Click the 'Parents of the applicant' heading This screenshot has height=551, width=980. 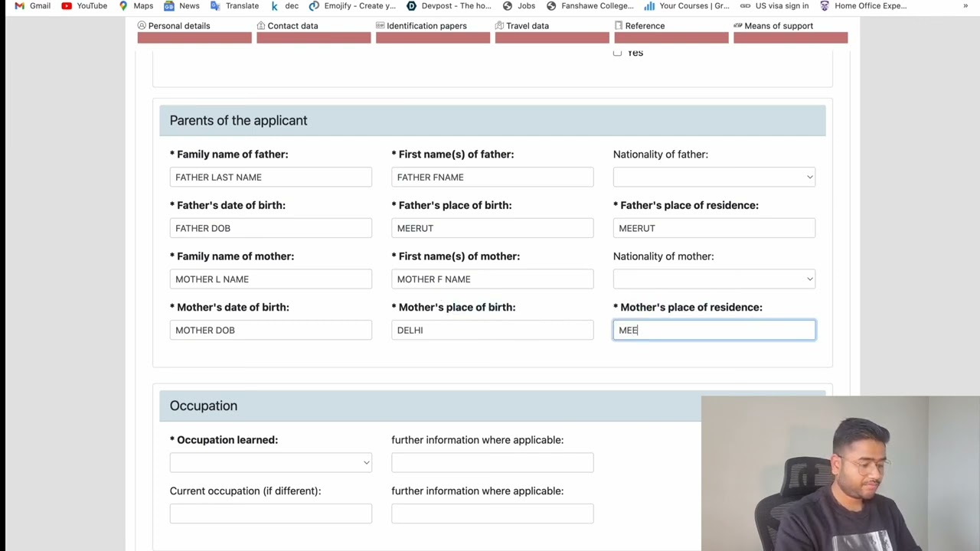click(238, 120)
